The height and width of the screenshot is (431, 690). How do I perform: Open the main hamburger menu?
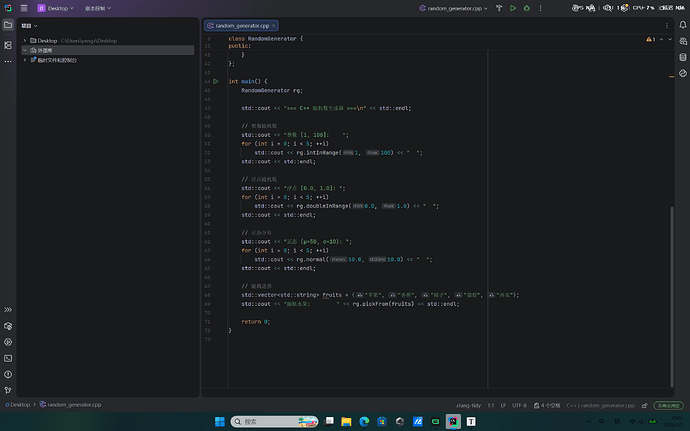click(x=24, y=8)
